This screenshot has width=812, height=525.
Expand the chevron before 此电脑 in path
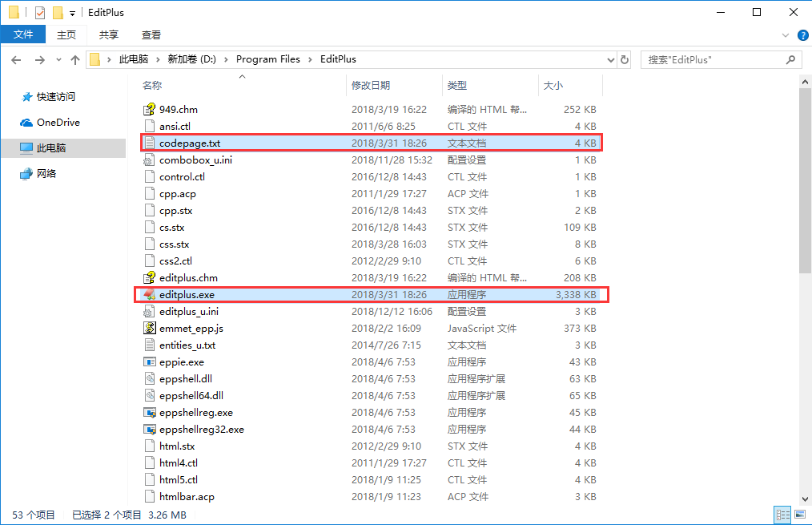[x=109, y=59]
